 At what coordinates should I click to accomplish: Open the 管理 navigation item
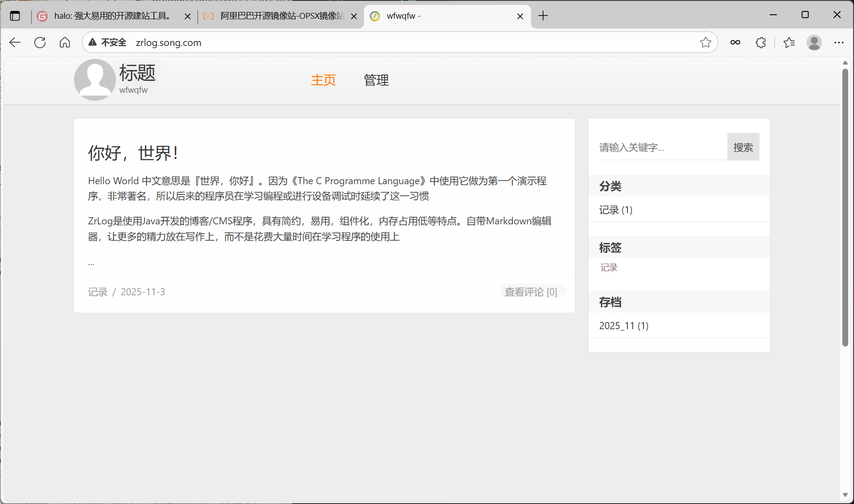click(376, 80)
